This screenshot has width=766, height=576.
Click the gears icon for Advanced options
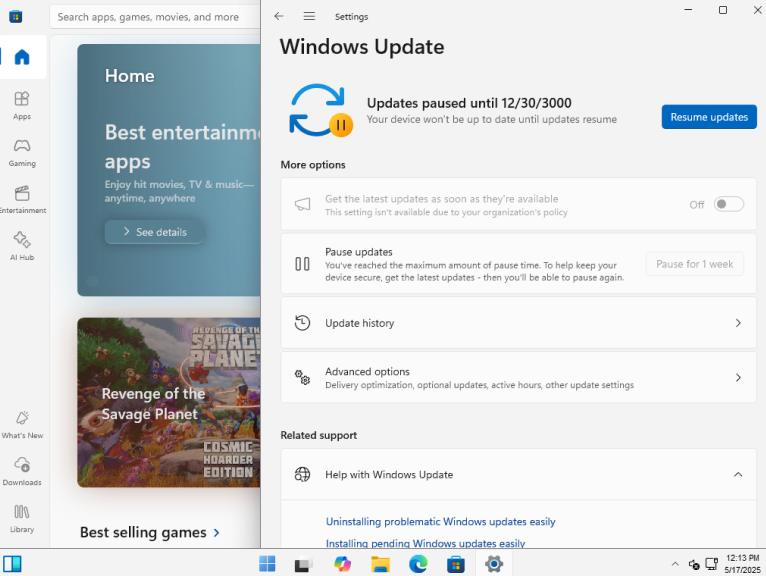pyautogui.click(x=302, y=377)
